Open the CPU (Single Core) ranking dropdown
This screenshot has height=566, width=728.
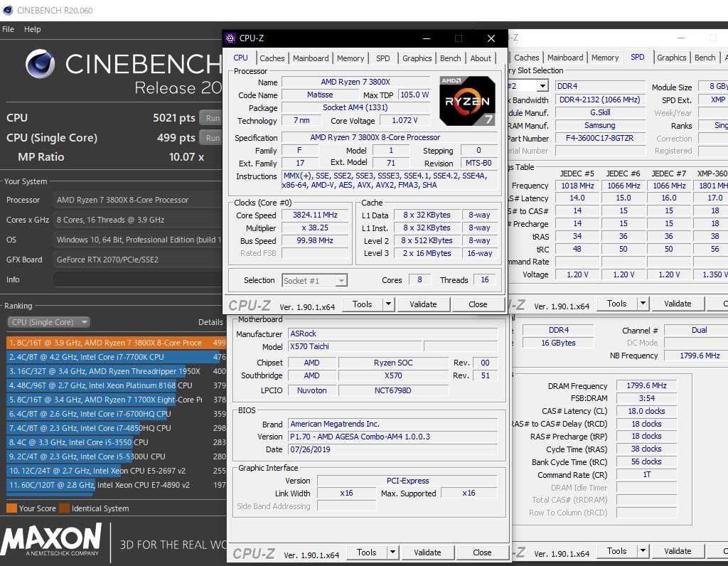[x=48, y=322]
